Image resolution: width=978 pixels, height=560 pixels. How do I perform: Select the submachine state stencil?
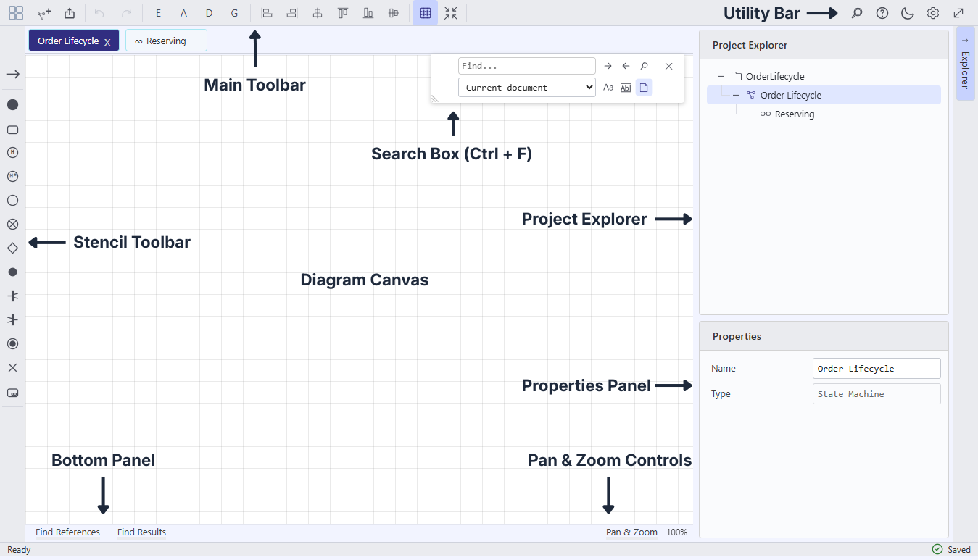tap(12, 393)
